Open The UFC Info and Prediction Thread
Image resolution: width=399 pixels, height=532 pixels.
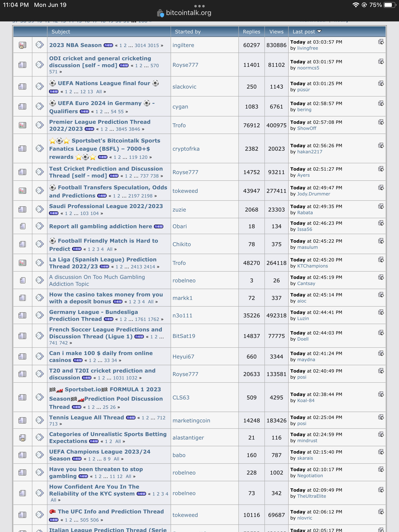[111, 512]
